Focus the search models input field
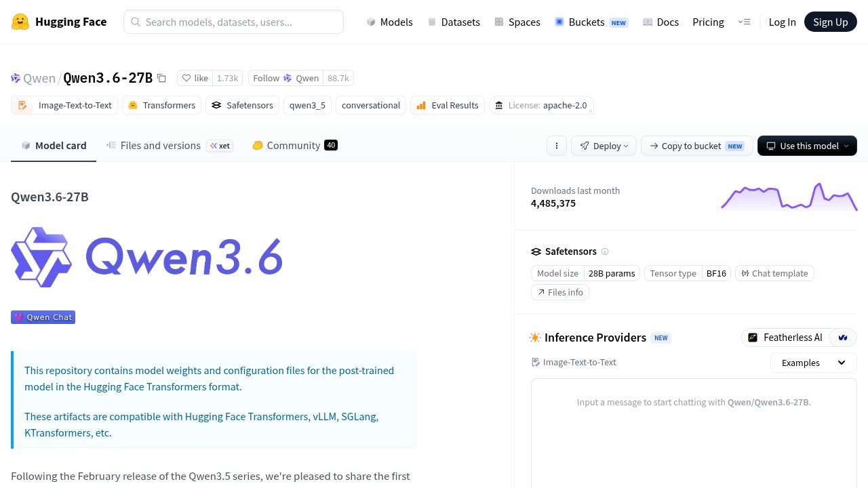This screenshot has height=488, width=868. (233, 22)
